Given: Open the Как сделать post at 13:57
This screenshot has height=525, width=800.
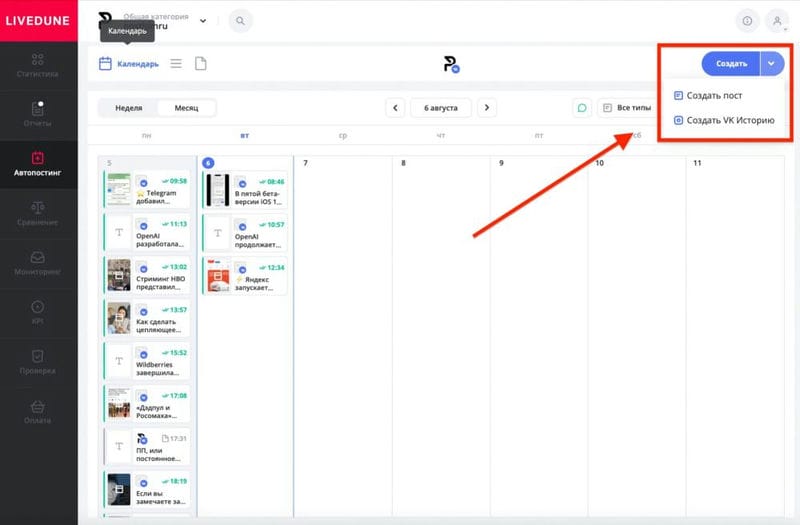Looking at the screenshot, I should click(x=147, y=318).
